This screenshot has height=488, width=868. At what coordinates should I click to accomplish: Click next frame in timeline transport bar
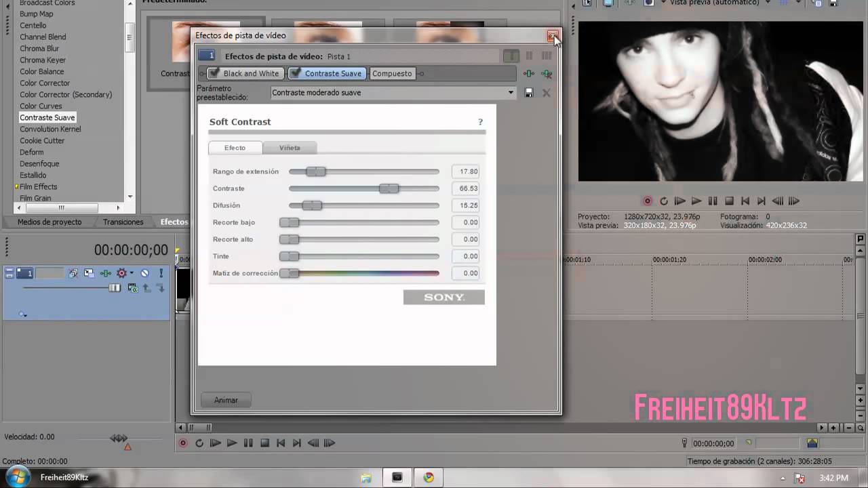(330, 443)
